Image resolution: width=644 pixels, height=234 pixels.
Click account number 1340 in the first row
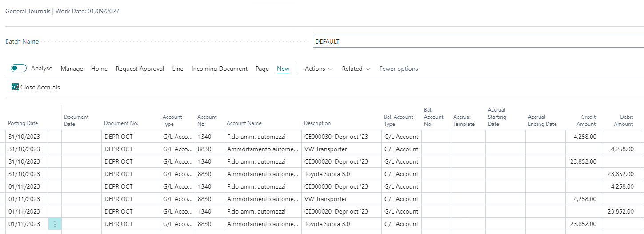pos(205,137)
